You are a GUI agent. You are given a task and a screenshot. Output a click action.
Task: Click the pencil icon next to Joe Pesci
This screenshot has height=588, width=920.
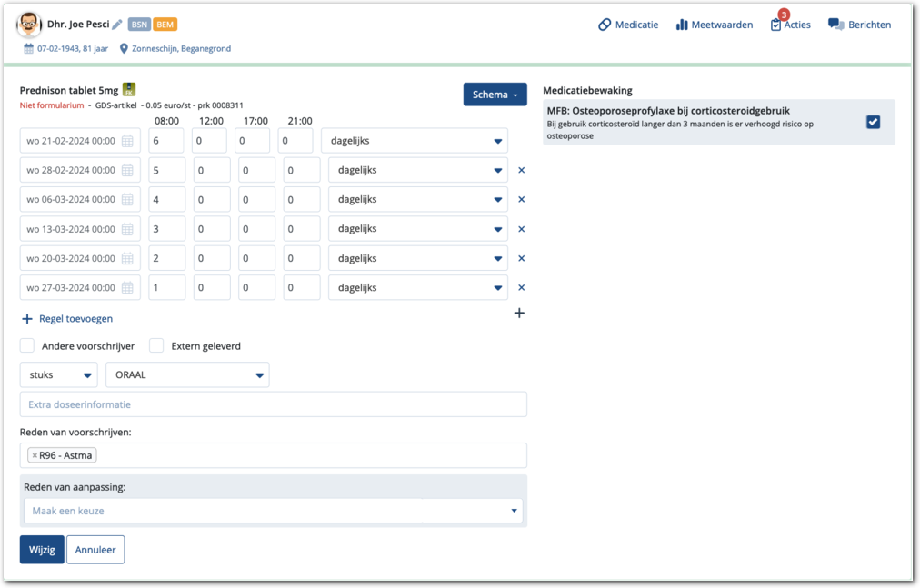tap(117, 25)
